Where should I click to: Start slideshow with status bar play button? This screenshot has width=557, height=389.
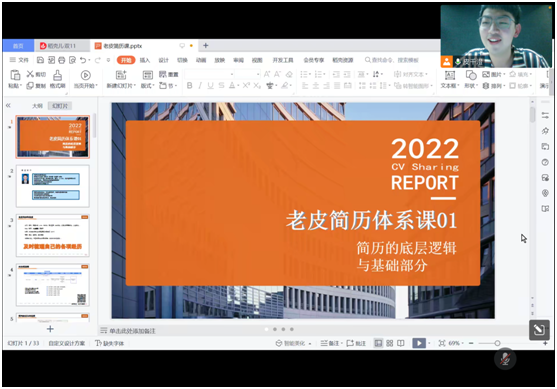[419, 343]
